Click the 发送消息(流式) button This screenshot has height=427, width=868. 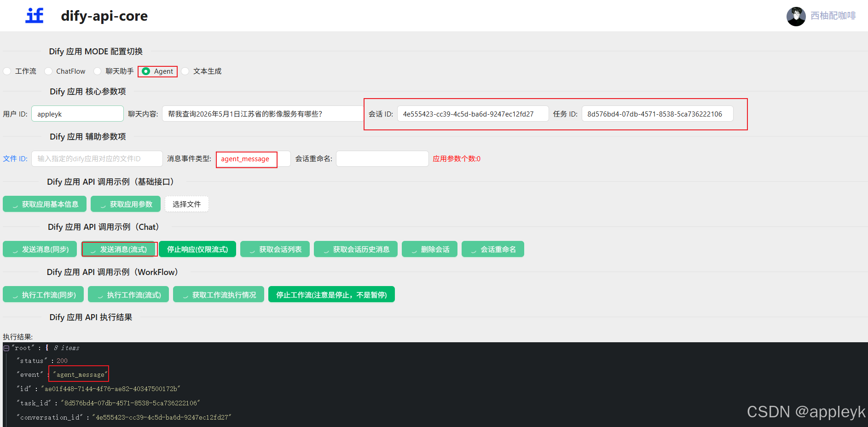[118, 249]
